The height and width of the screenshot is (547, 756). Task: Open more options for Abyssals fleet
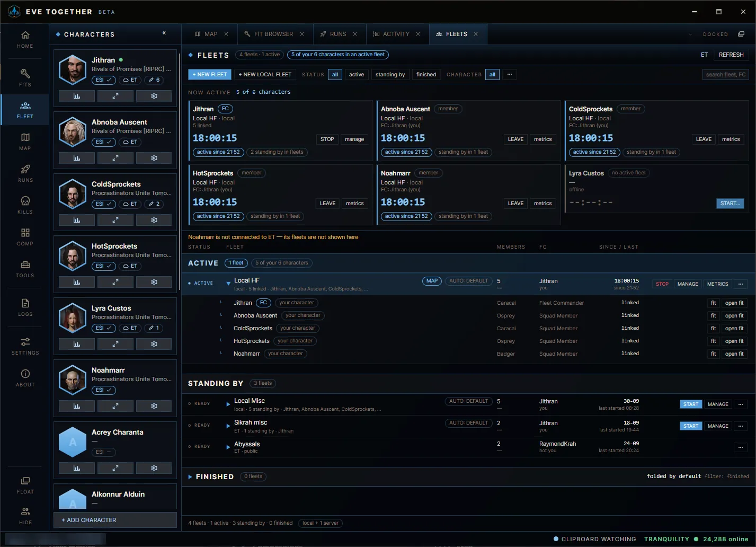pos(741,448)
